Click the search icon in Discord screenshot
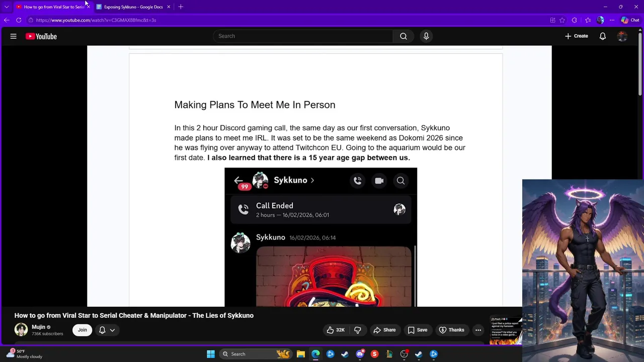 [x=400, y=180]
